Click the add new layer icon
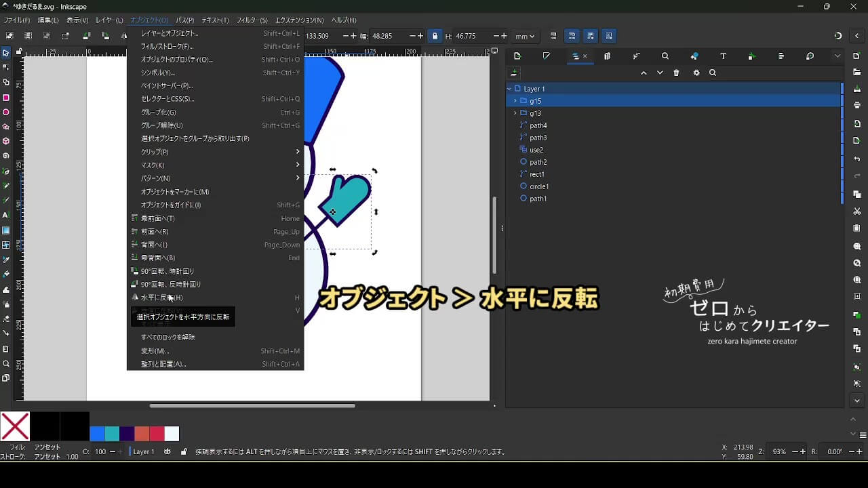 (x=515, y=73)
